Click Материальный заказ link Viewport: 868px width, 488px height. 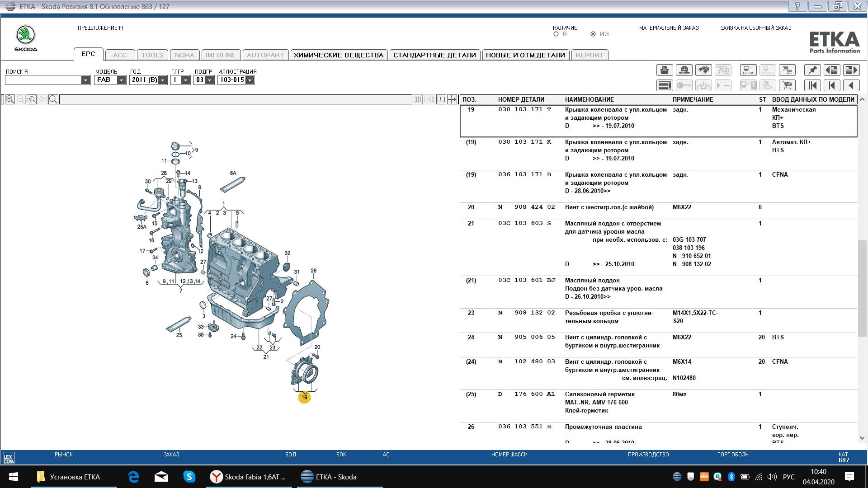tap(669, 28)
